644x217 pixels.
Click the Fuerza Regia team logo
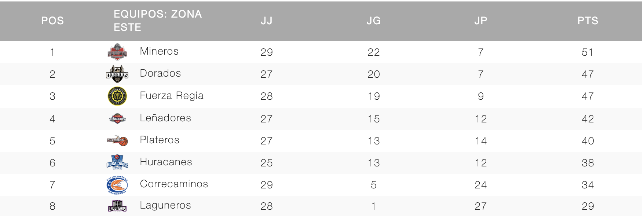117,96
